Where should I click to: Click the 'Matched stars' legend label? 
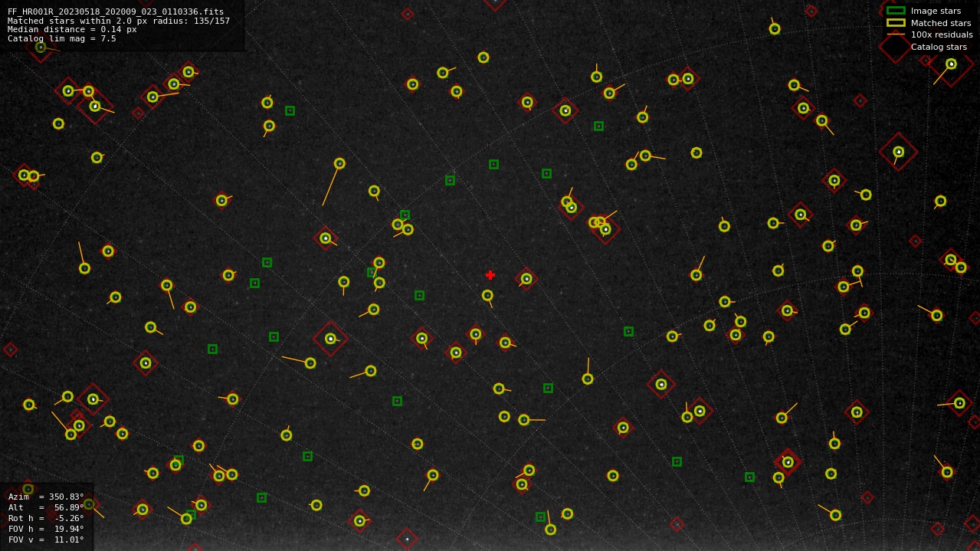click(x=941, y=23)
